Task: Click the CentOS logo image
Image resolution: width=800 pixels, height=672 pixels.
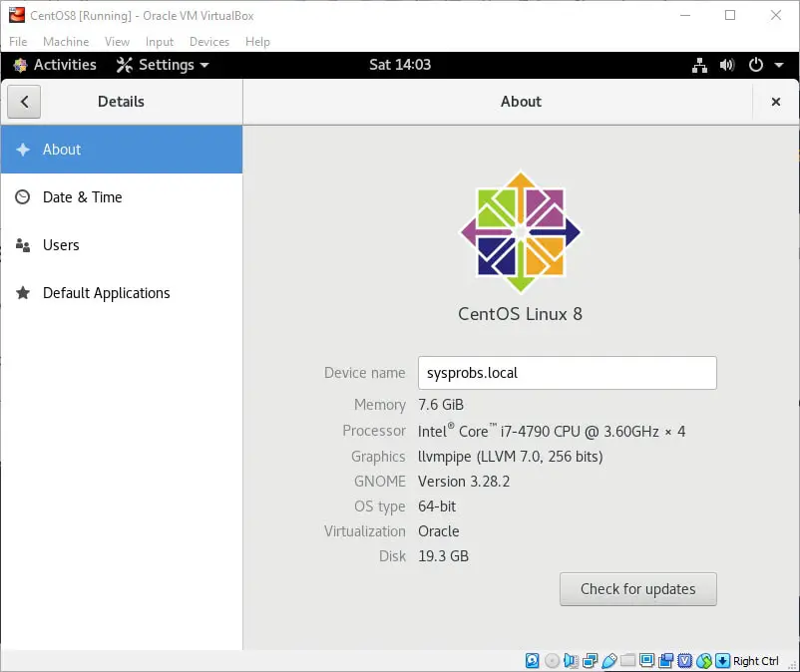Action: [x=521, y=232]
